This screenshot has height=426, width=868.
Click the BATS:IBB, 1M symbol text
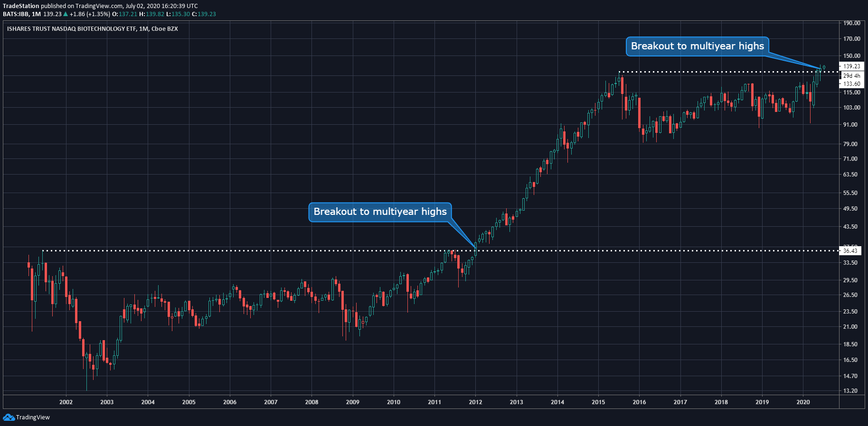[22, 14]
